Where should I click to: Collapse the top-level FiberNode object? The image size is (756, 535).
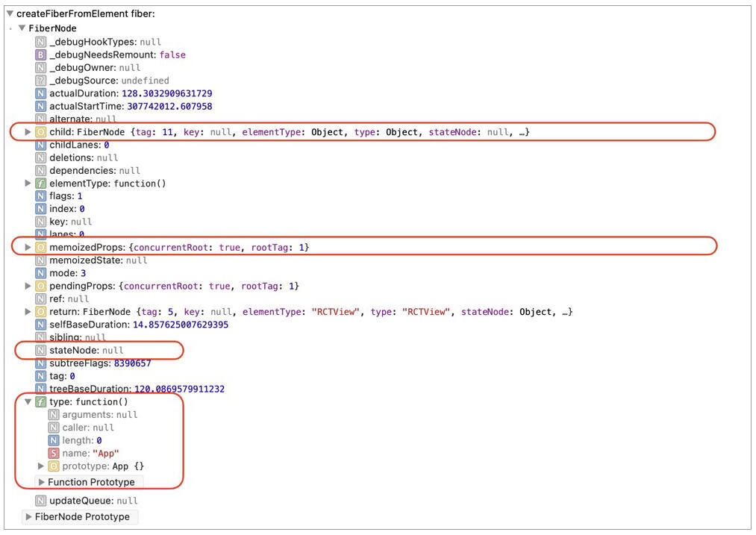(22, 28)
